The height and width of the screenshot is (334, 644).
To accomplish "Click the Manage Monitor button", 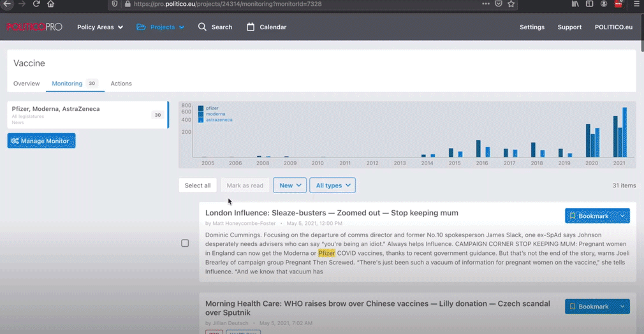I will pyautogui.click(x=41, y=141).
